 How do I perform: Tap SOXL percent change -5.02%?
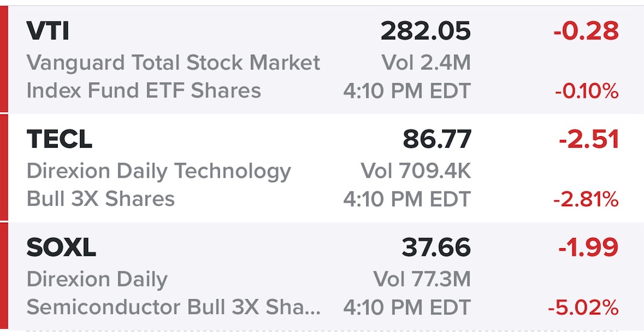(x=583, y=307)
